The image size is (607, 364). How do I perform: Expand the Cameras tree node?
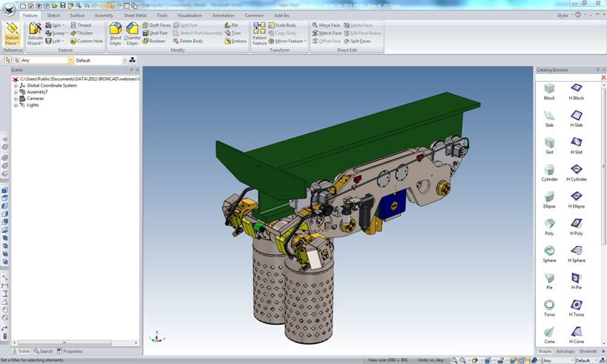[16, 99]
